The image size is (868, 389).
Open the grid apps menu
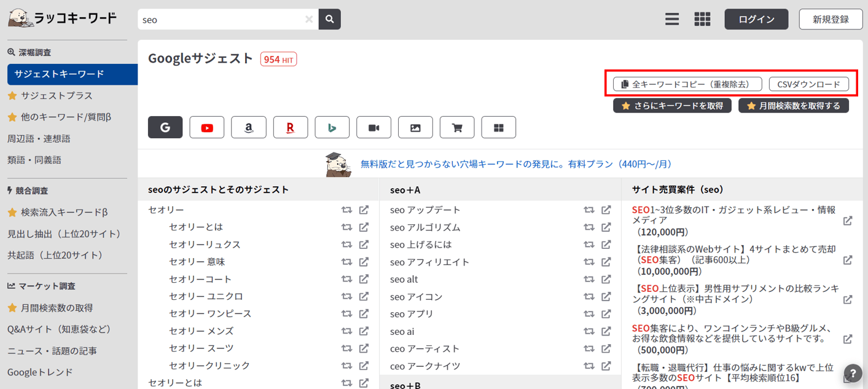(702, 19)
